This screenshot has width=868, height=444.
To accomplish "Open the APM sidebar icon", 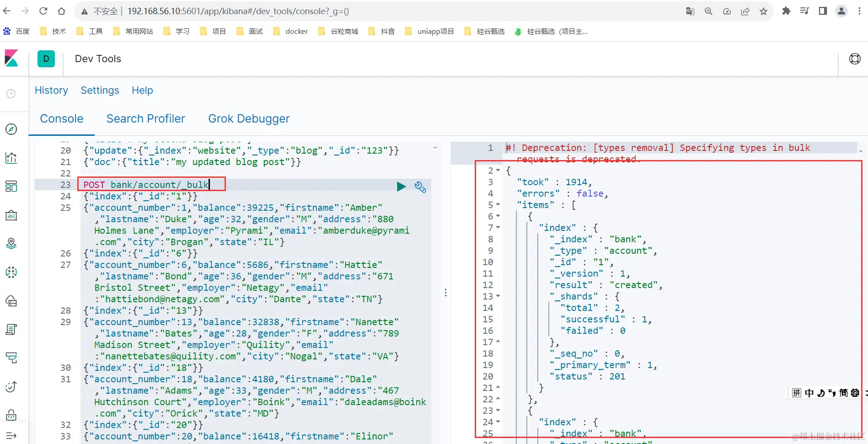I will pyautogui.click(x=11, y=358).
